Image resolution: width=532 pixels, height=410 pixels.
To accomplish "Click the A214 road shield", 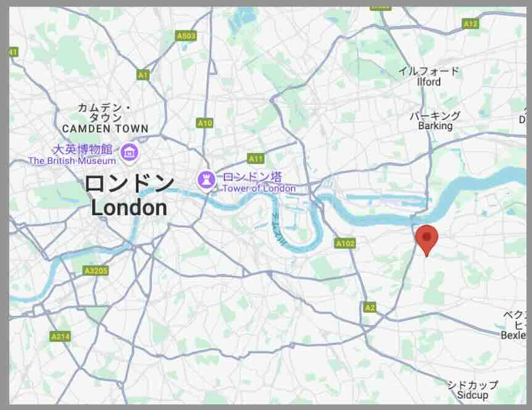I will (x=60, y=337).
